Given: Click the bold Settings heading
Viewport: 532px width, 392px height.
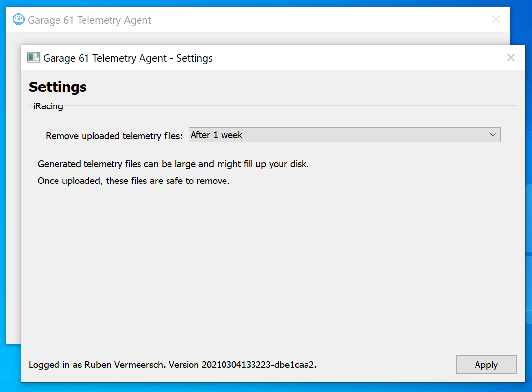Looking at the screenshot, I should click(x=58, y=87).
